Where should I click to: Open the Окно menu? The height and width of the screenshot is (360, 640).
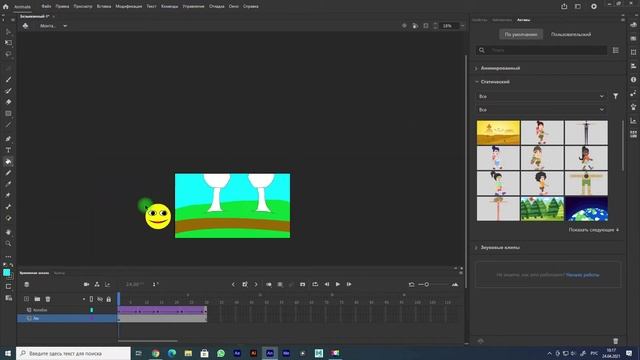coord(233,7)
